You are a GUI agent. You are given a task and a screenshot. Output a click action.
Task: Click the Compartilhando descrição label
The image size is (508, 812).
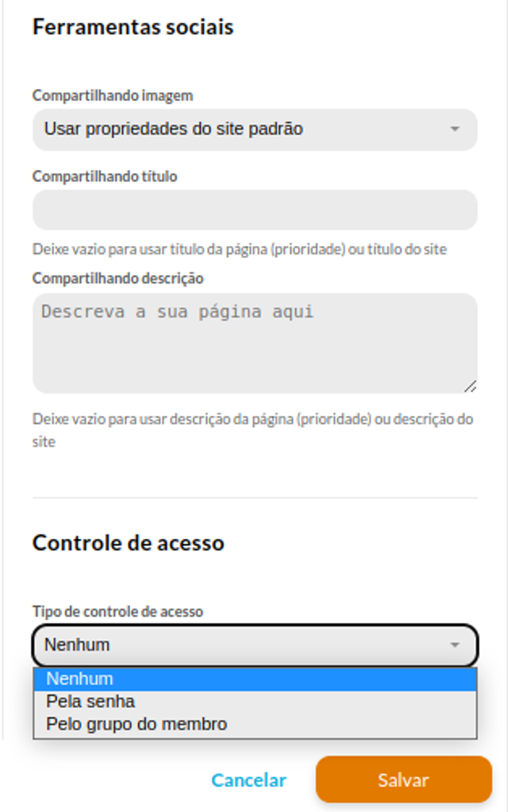(x=117, y=279)
